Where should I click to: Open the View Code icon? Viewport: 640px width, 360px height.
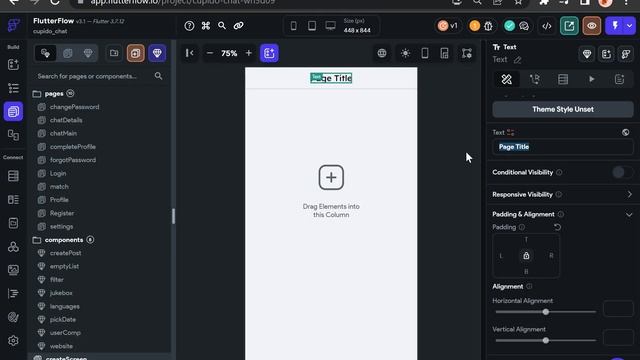click(x=547, y=26)
